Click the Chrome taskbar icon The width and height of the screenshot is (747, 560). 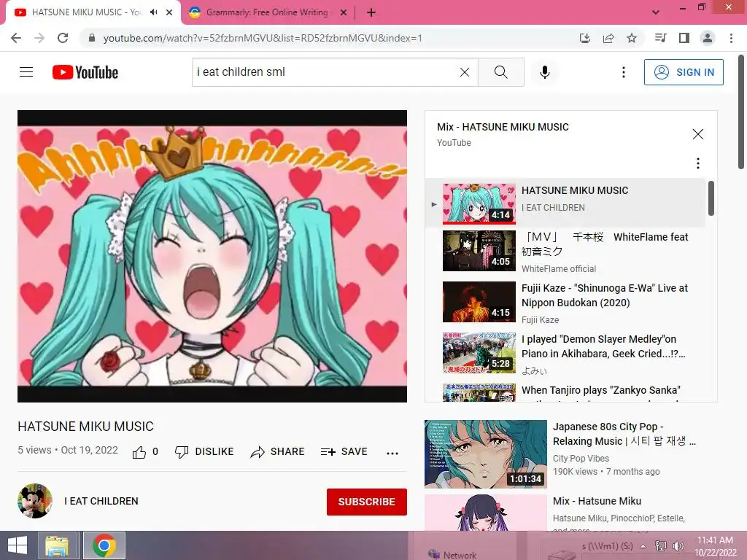click(104, 545)
